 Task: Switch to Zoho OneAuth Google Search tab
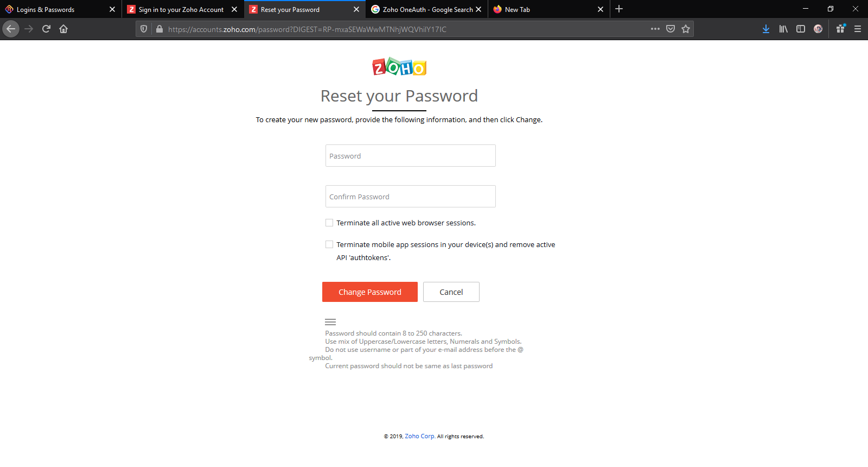pyautogui.click(x=426, y=9)
